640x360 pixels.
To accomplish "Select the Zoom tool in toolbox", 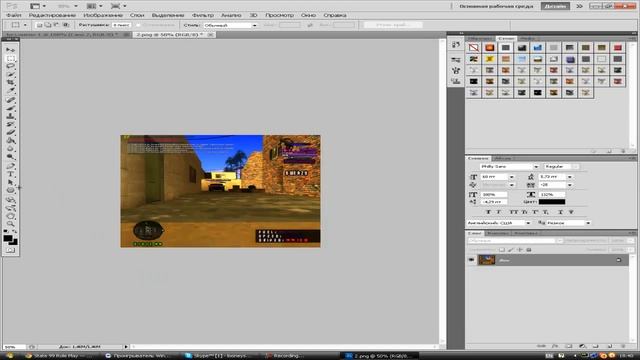I will (11, 224).
